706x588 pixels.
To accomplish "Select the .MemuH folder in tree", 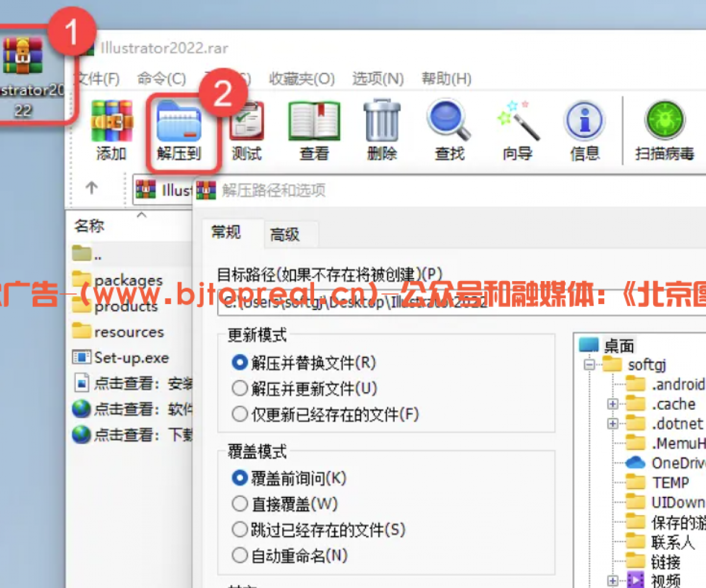I will [x=665, y=443].
